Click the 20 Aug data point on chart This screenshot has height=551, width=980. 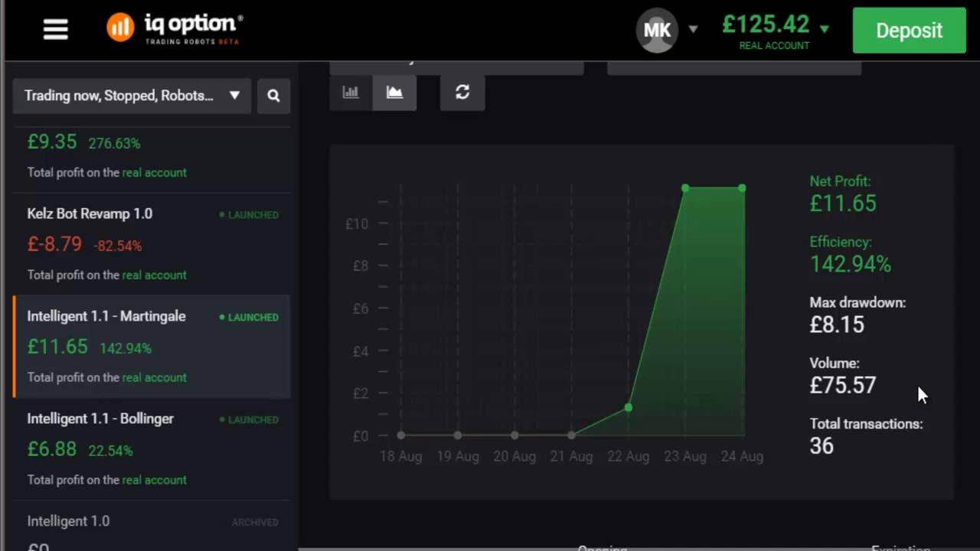[514, 435]
